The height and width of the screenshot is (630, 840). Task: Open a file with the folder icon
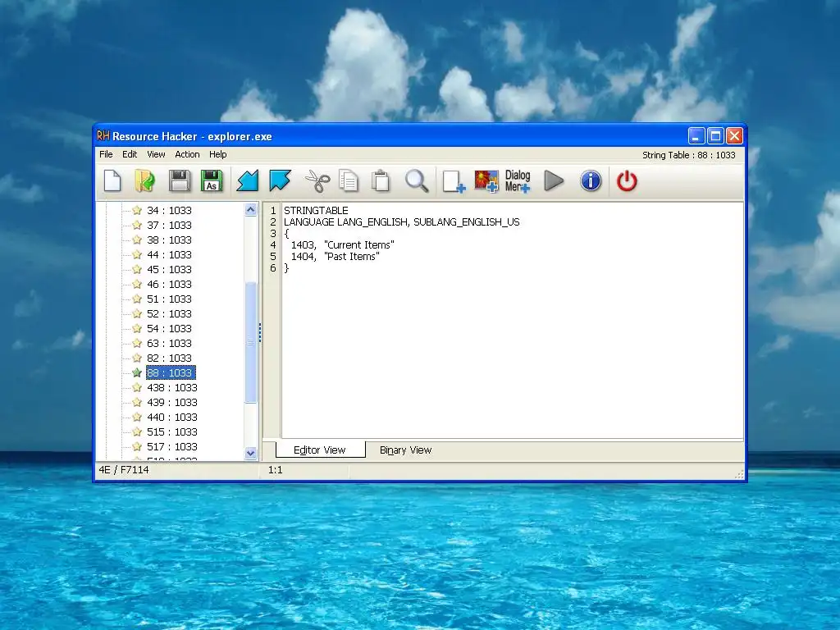144,180
